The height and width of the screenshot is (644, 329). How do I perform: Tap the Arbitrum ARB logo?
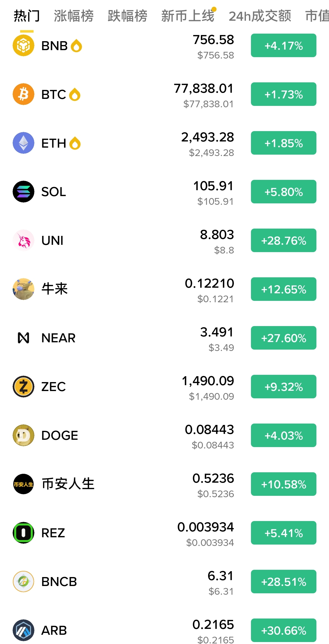coord(23,630)
